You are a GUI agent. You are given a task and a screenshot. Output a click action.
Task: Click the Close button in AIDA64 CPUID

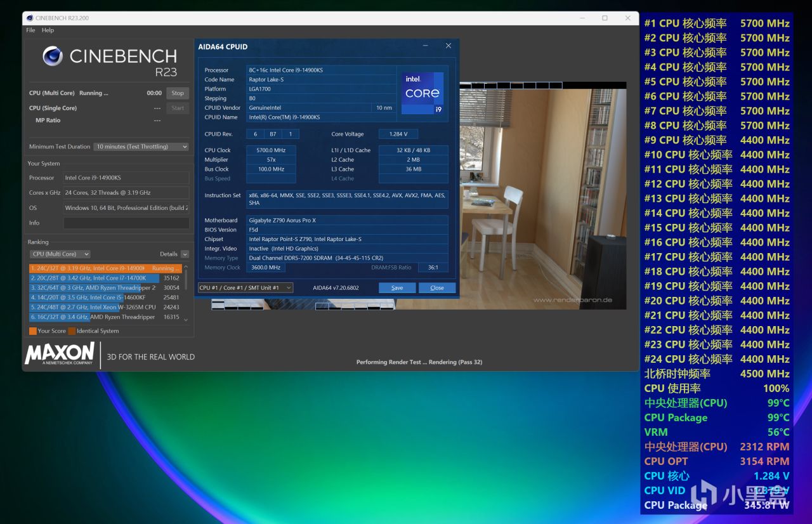(x=437, y=287)
